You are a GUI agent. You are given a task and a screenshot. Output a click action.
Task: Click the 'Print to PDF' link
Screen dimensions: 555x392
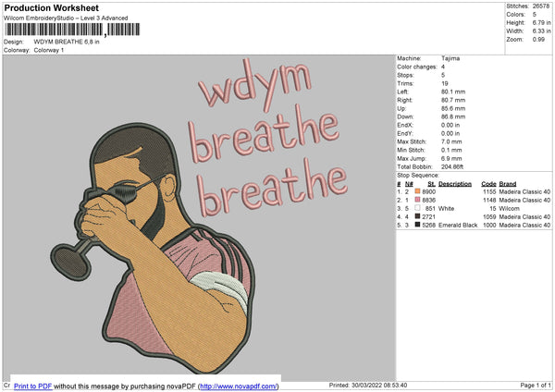(x=33, y=386)
